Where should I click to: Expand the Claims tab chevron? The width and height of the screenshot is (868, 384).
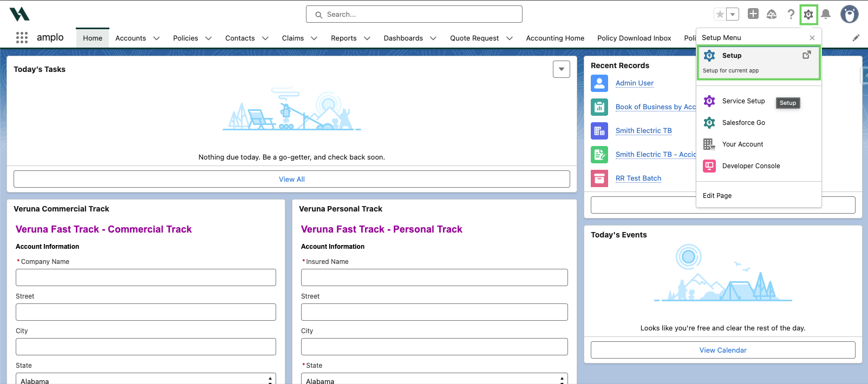point(314,38)
